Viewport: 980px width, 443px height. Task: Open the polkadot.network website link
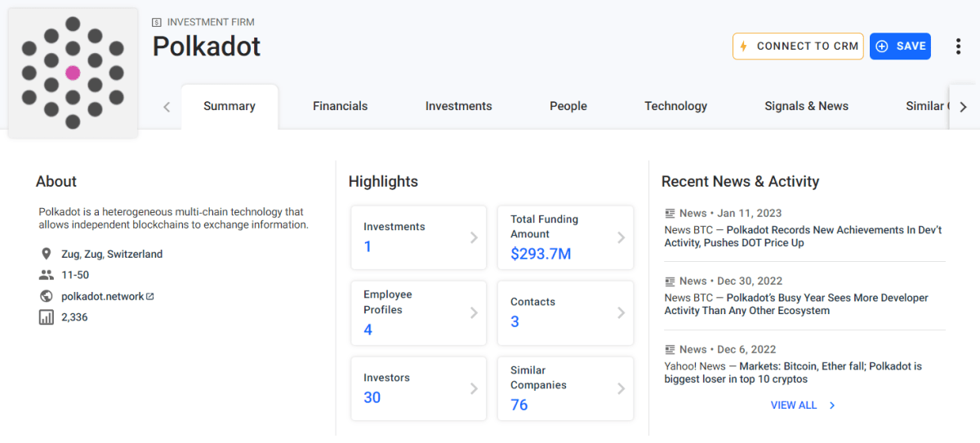[103, 296]
